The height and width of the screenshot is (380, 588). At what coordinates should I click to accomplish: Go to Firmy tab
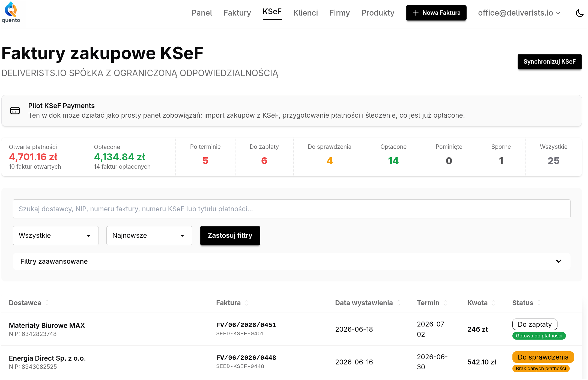pyautogui.click(x=339, y=13)
